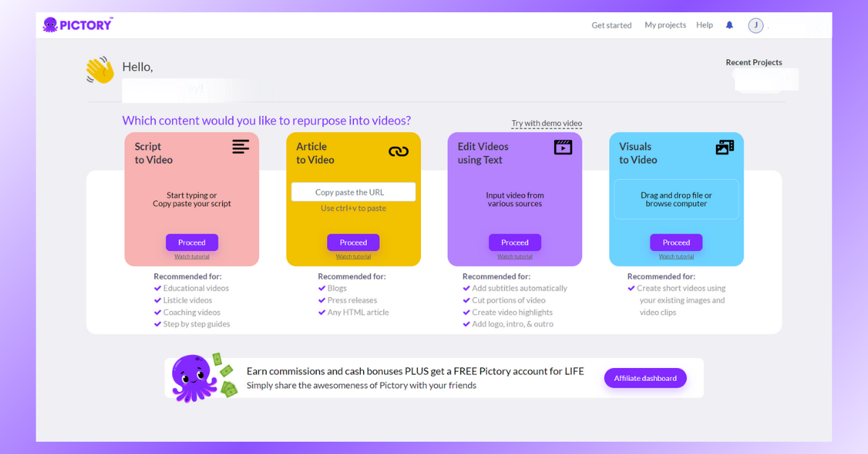Click the Drag and drop file area
The height and width of the screenshot is (454, 868).
click(676, 200)
